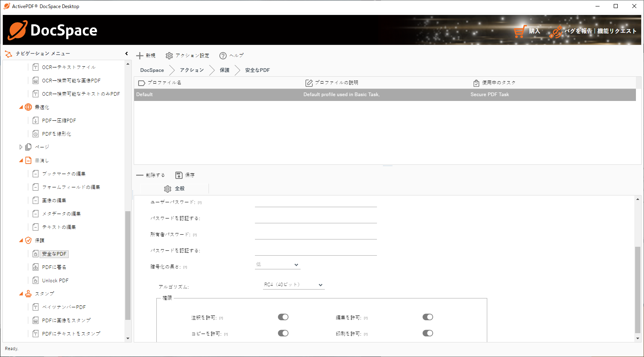The width and height of the screenshot is (644, 357).
Task: Click 暗号化の長さ help hint
Action: click(x=185, y=267)
